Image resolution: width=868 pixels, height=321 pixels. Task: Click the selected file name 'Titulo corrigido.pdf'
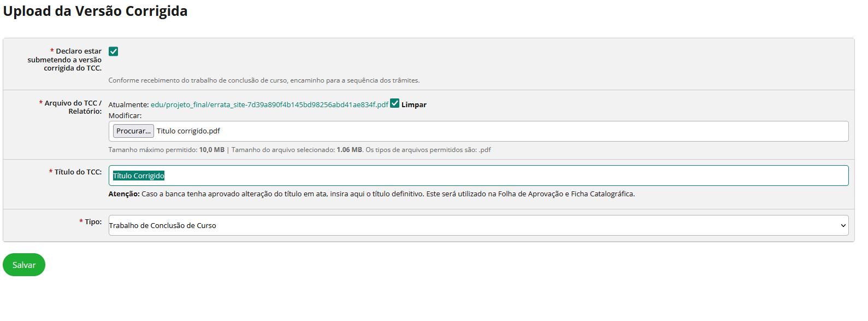(188, 131)
